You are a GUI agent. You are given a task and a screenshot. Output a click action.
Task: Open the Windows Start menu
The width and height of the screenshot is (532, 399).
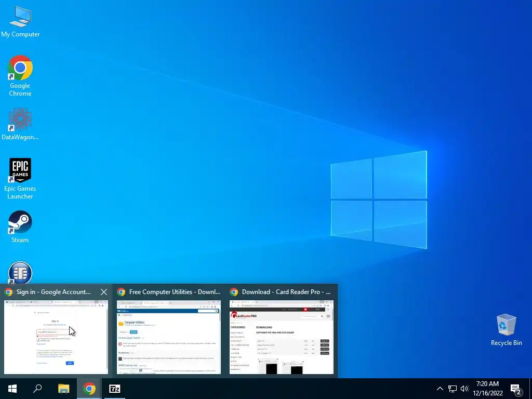point(12,389)
